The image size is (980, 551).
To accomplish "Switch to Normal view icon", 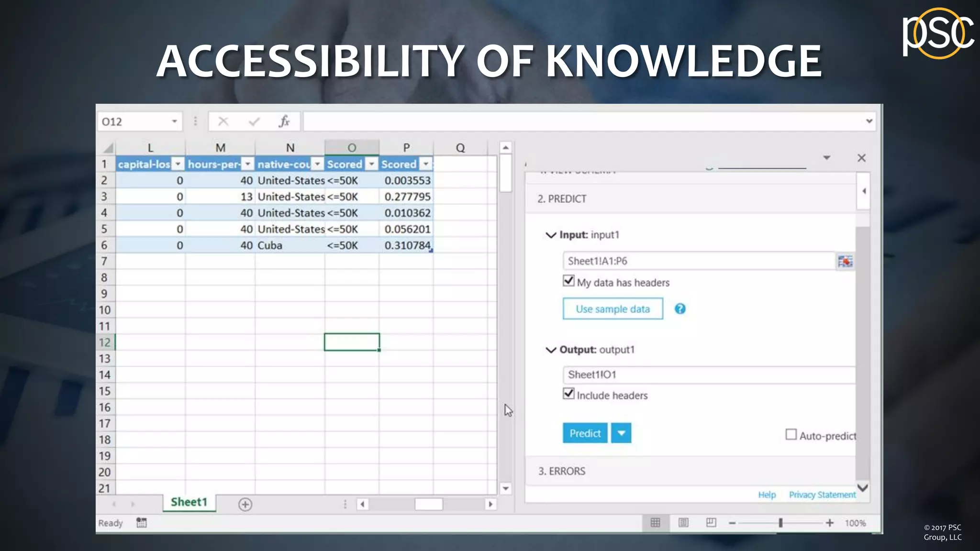I will coord(655,523).
